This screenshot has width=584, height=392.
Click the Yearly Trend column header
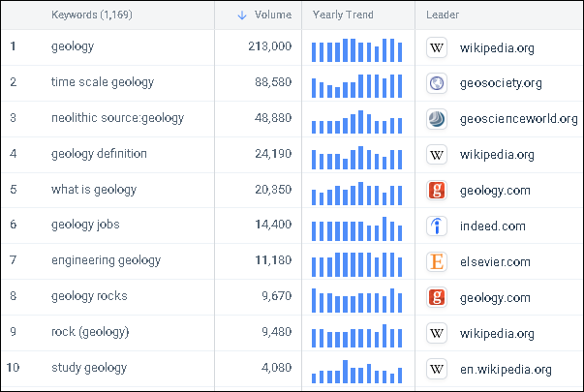[x=343, y=15]
